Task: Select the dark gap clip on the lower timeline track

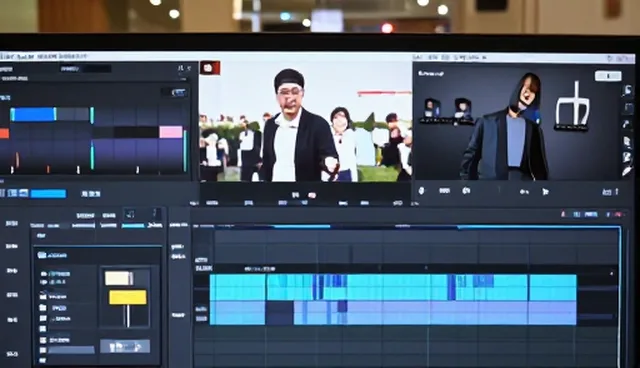Action: click(280, 313)
